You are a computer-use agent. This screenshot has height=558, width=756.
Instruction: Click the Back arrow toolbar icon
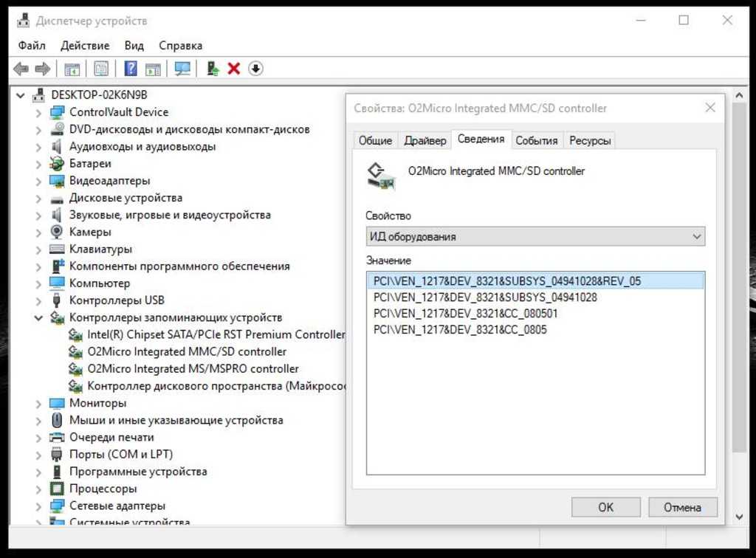21,69
